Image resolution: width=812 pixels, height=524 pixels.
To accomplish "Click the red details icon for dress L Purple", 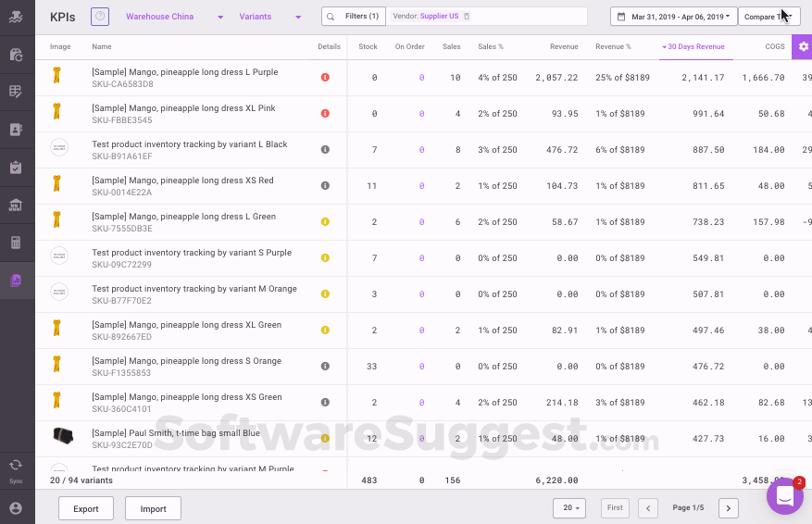I will (x=325, y=78).
